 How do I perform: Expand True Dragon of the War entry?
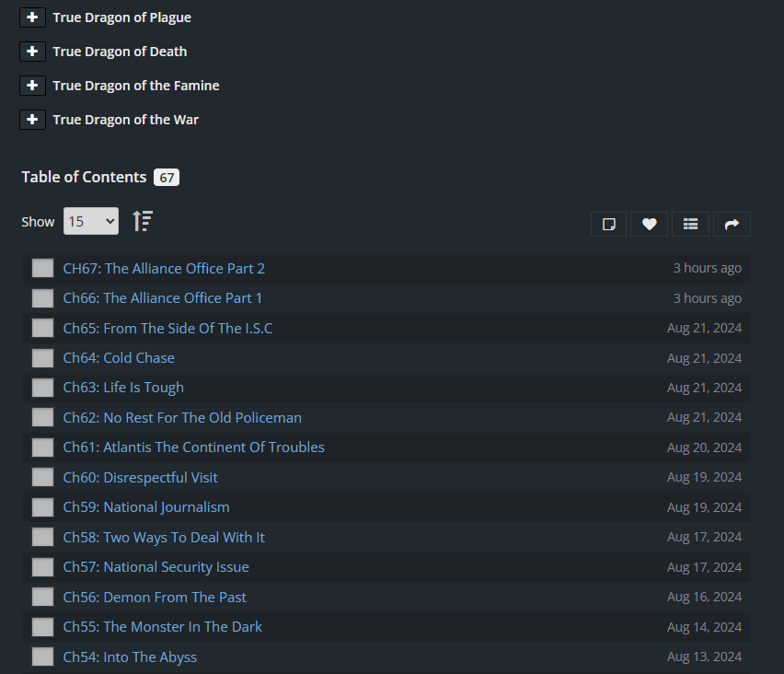(x=32, y=120)
